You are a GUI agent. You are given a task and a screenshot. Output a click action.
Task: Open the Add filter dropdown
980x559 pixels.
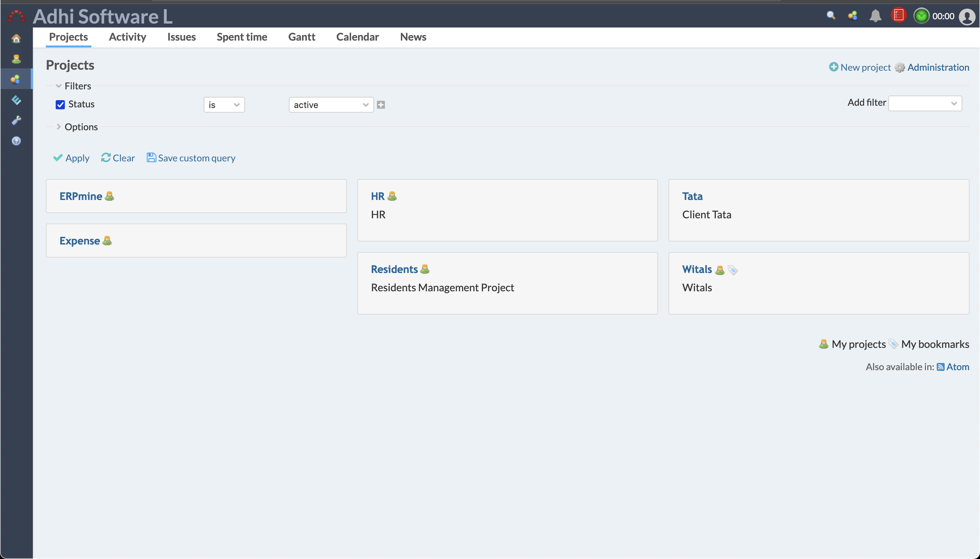pos(925,103)
